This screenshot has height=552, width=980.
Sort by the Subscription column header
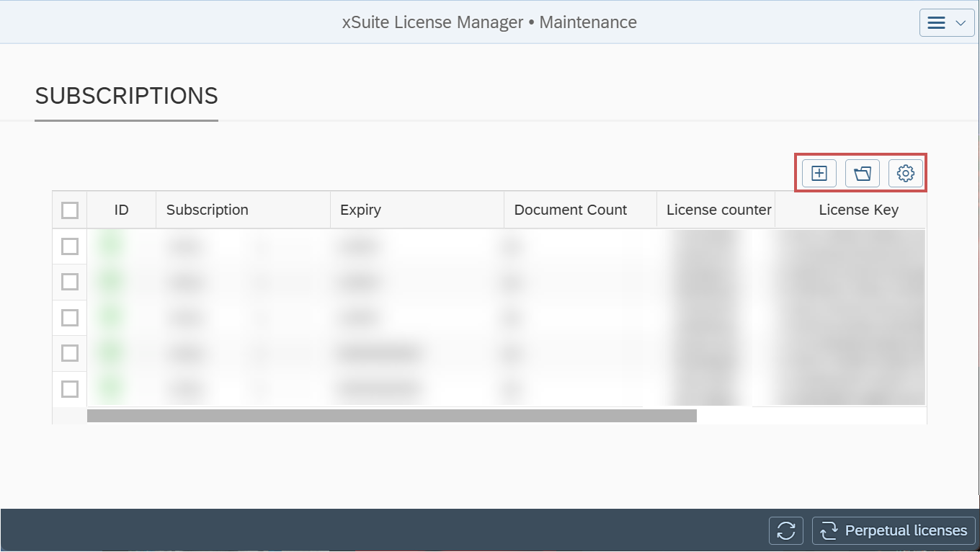pyautogui.click(x=207, y=210)
